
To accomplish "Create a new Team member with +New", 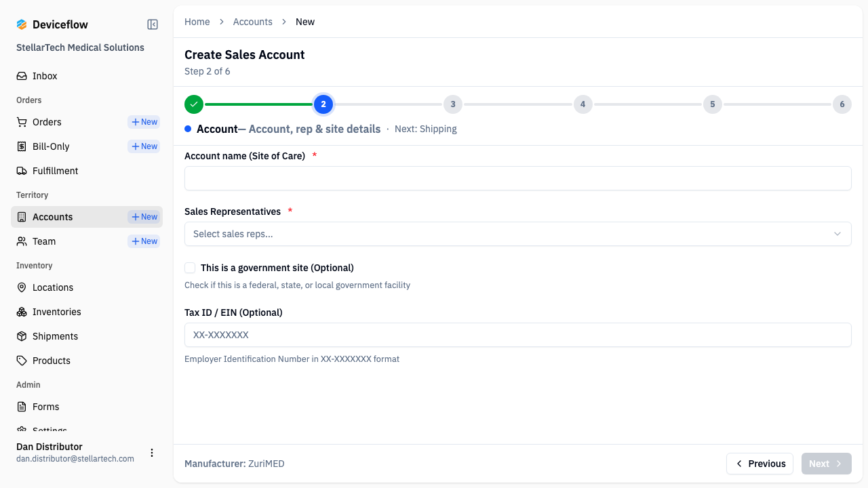I will point(143,241).
